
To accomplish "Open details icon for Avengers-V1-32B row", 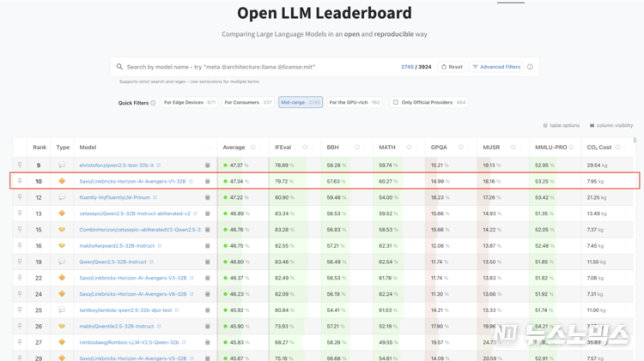I will pos(208,181).
